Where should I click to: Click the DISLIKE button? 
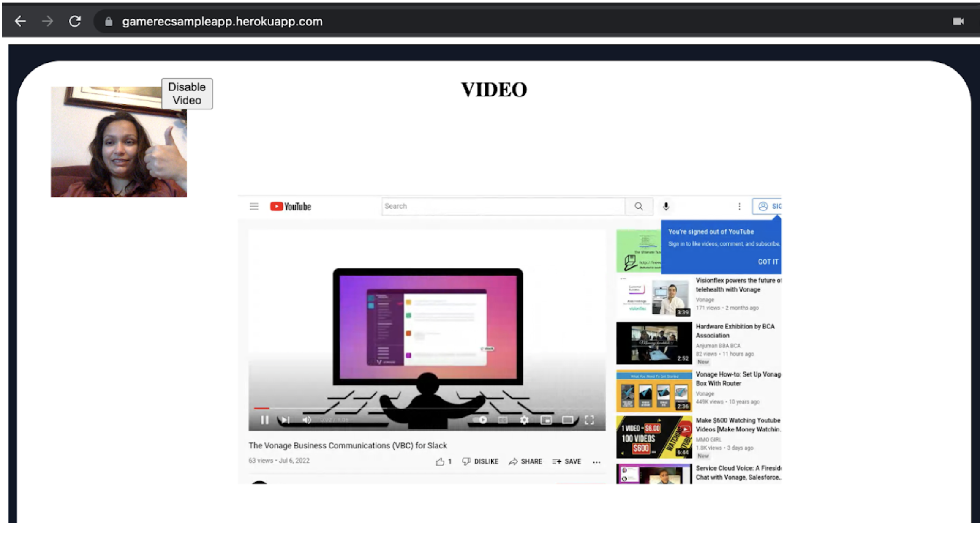(x=480, y=461)
